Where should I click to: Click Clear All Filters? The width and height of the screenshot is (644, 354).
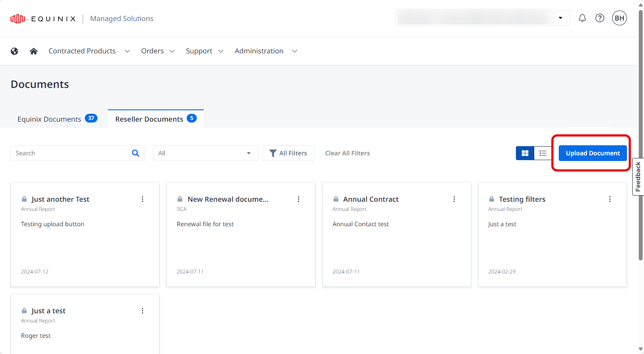click(348, 153)
